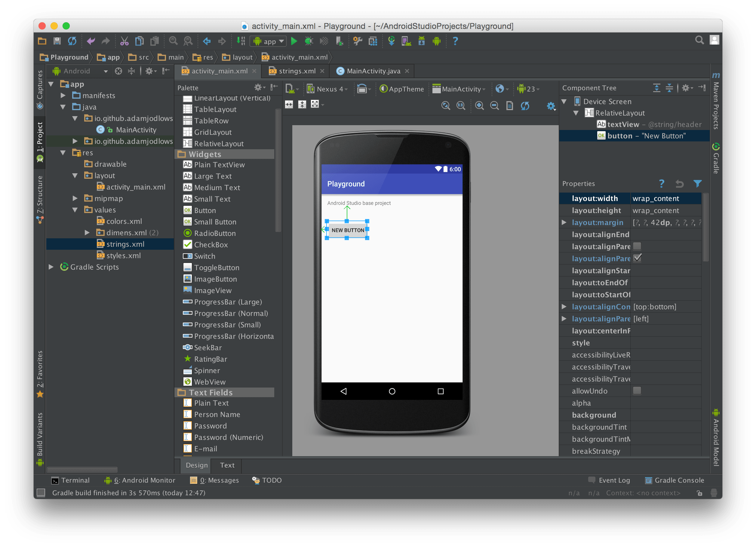This screenshot has width=756, height=547.
Task: Expand the layout:margin property
Action: click(x=564, y=222)
